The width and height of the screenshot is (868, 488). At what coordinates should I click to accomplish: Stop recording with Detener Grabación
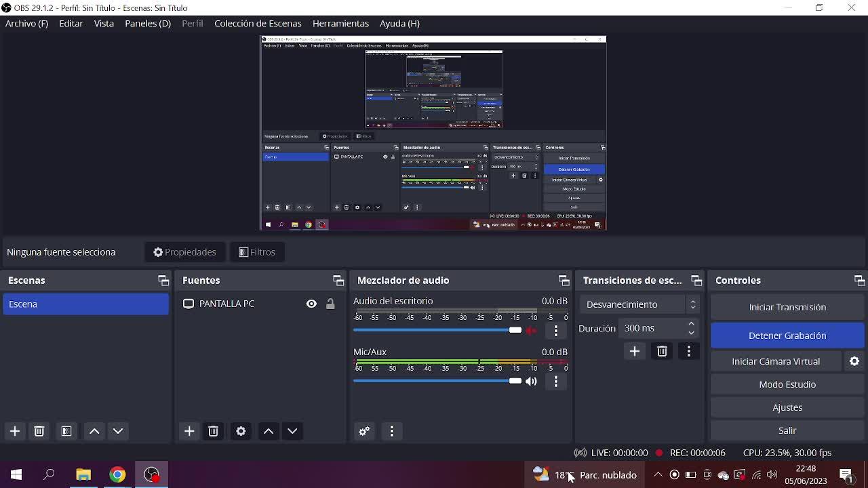pos(787,335)
